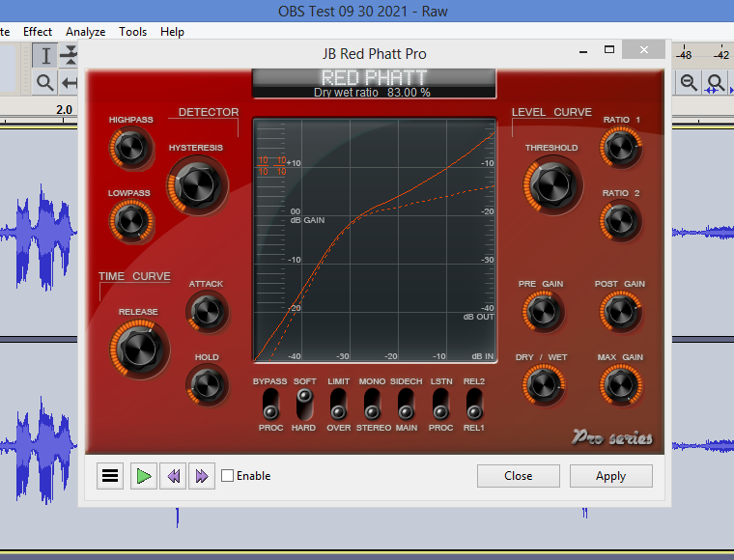Click the orange gain meter readout numbers
The image size is (734, 560).
pyautogui.click(x=272, y=166)
